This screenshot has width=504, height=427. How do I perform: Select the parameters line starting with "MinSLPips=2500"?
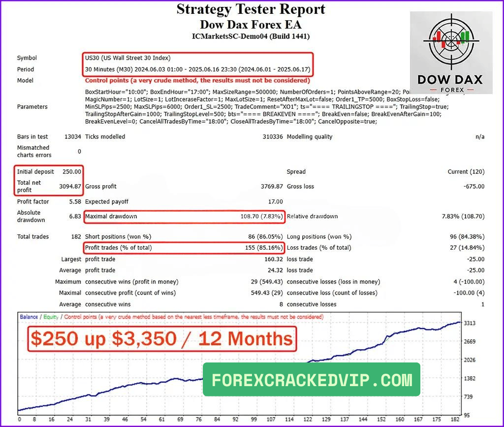(x=267, y=107)
